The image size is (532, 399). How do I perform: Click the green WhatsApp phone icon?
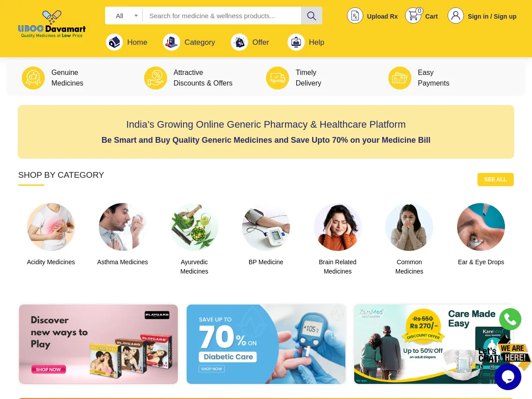510,319
